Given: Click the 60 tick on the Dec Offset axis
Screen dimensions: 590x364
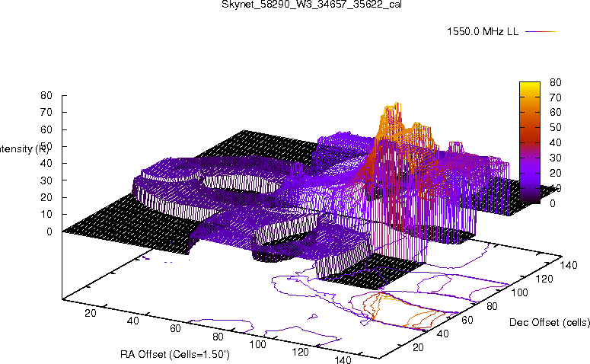Looking at the screenshot, I should [467, 320].
